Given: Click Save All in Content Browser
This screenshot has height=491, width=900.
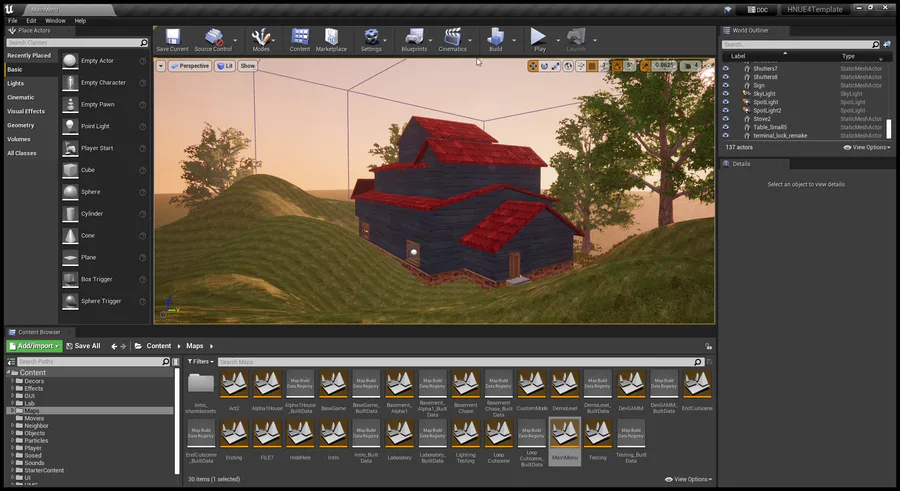Looking at the screenshot, I should 83,346.
